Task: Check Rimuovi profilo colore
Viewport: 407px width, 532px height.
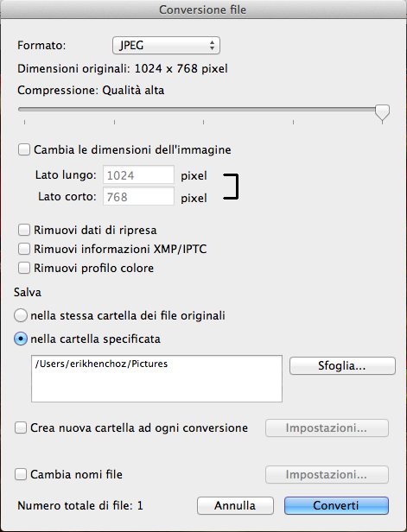Action: pyautogui.click(x=23, y=268)
